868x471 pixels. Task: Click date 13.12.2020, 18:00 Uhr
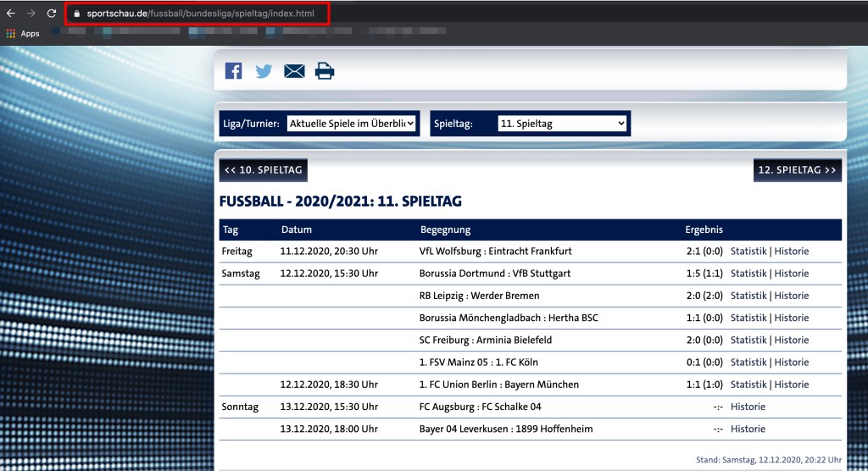329,429
